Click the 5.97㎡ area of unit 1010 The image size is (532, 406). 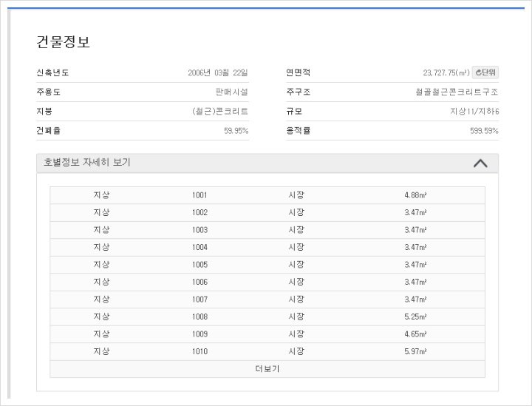click(415, 351)
